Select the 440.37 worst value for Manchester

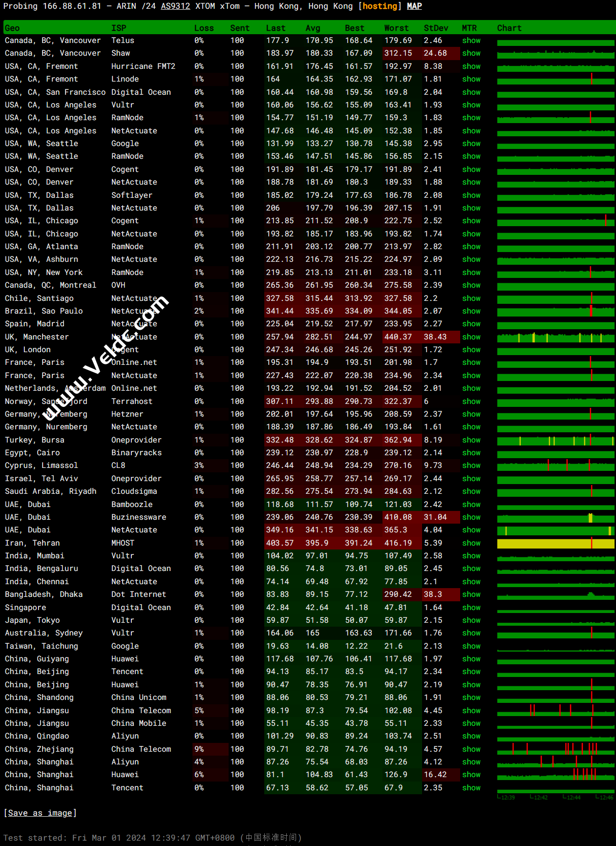(398, 337)
